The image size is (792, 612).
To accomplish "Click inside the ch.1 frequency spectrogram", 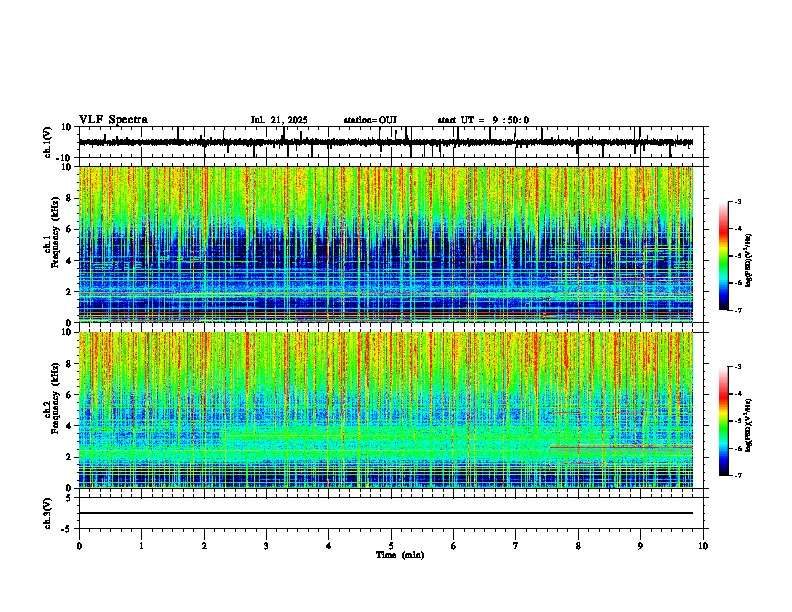I will (386, 244).
